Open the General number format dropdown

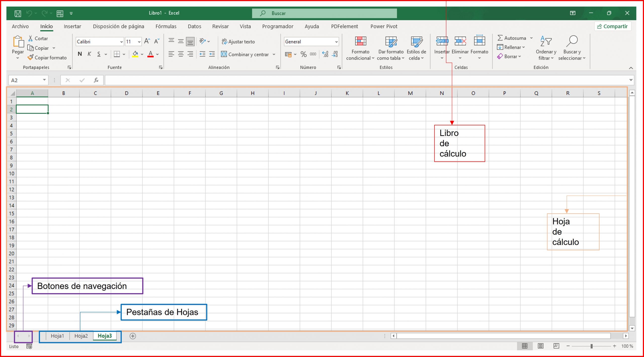pyautogui.click(x=336, y=41)
